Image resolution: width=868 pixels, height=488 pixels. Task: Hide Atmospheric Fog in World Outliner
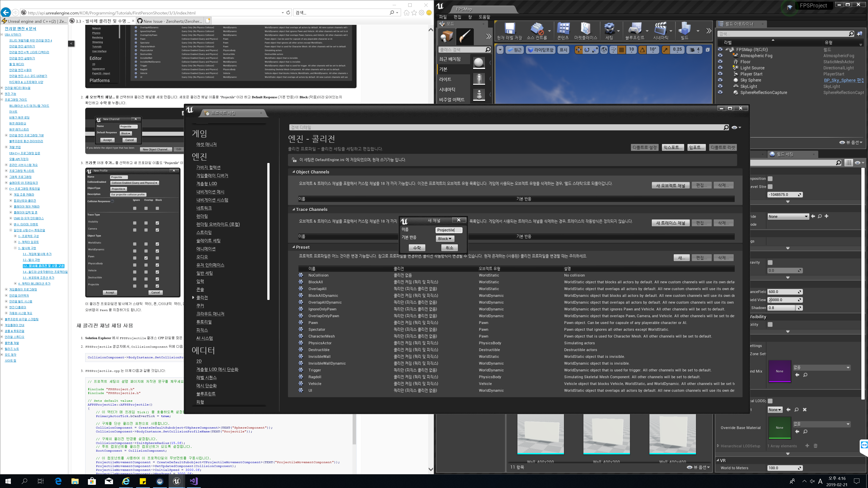[x=720, y=55]
